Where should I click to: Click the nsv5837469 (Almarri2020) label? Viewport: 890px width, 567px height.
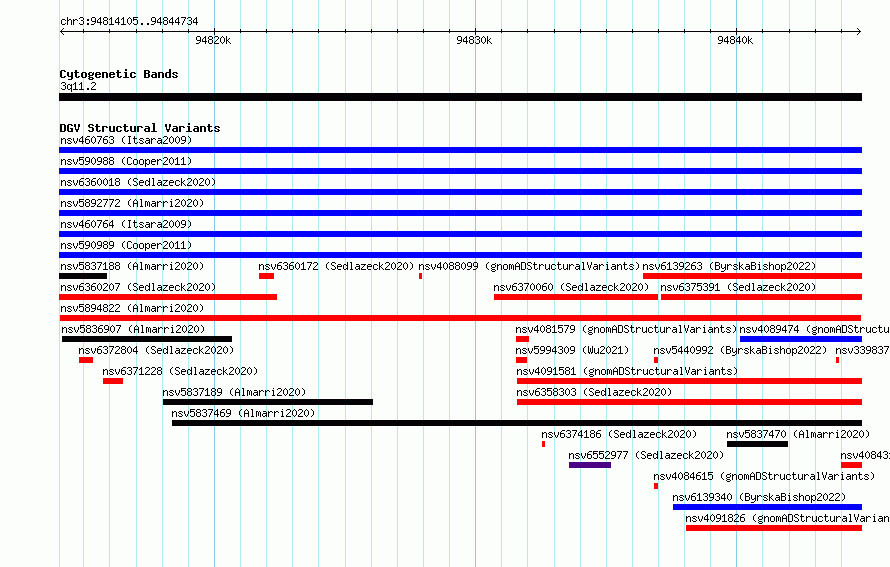tap(243, 413)
